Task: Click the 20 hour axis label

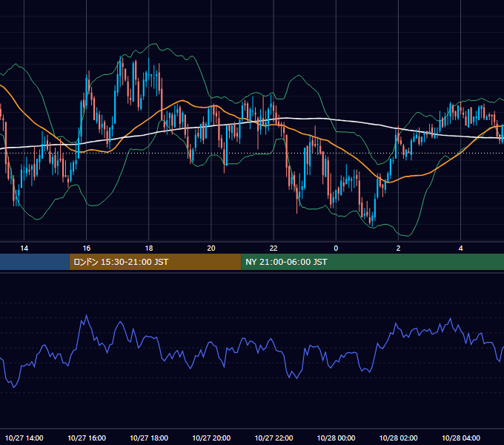Action: [211, 248]
